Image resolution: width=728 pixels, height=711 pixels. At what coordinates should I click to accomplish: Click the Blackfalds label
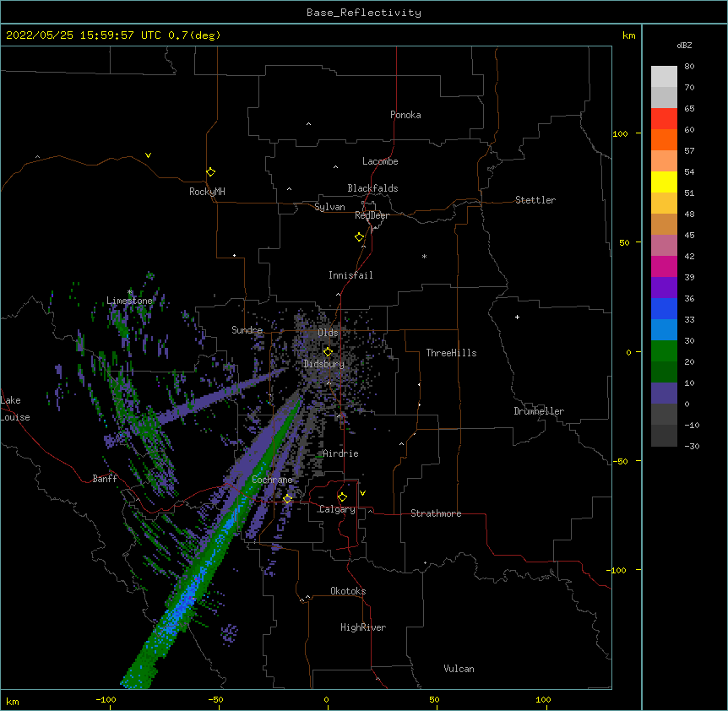tap(372, 188)
